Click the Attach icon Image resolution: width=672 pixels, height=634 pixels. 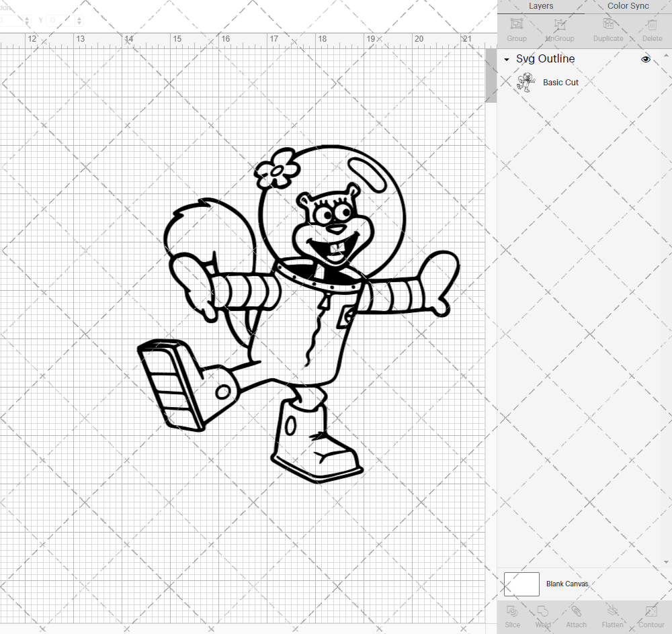point(576,616)
